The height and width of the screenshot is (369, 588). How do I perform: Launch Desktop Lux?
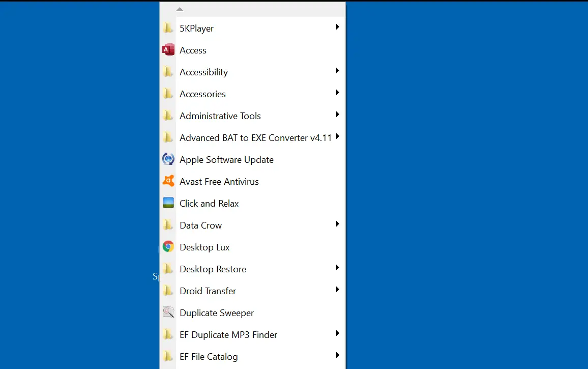point(252,247)
